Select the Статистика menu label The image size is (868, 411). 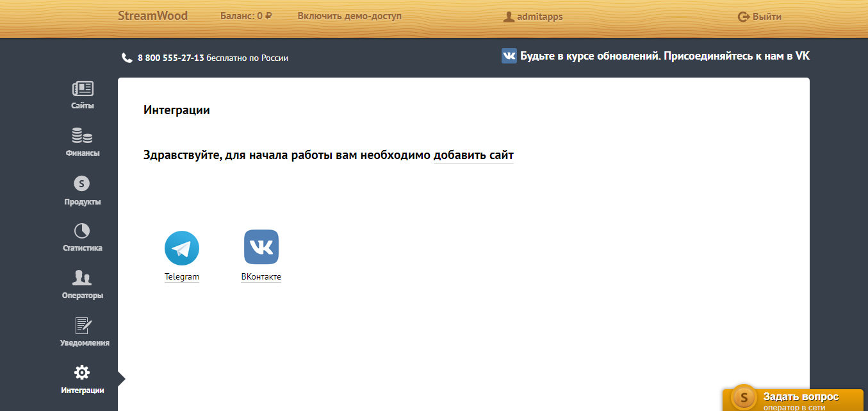click(x=83, y=248)
